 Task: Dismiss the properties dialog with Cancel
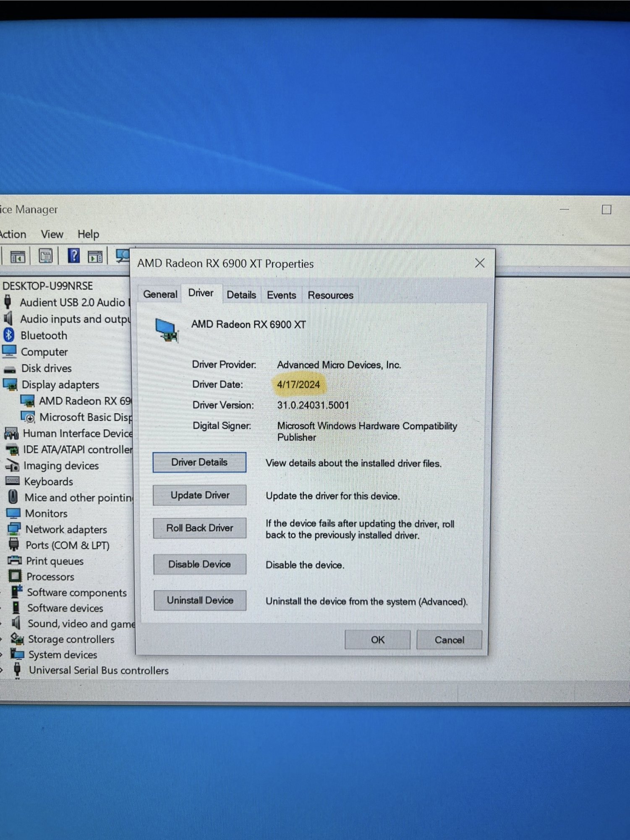[449, 640]
